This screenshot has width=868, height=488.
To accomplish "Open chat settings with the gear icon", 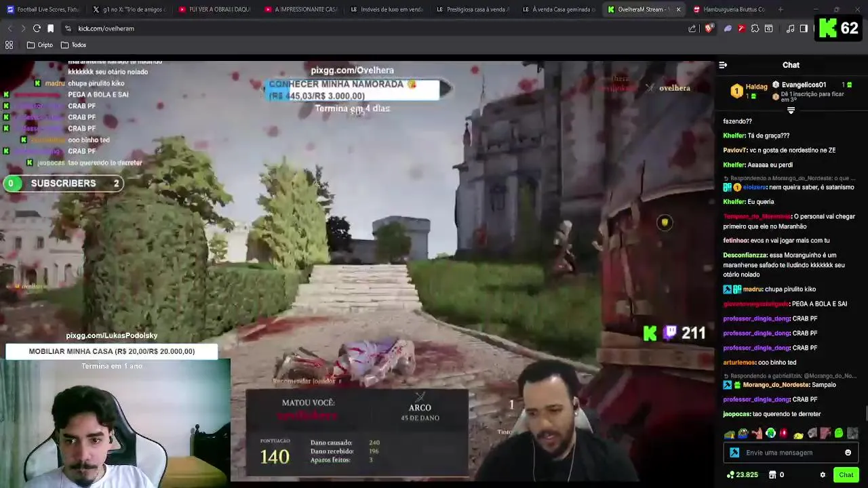I will point(823,475).
